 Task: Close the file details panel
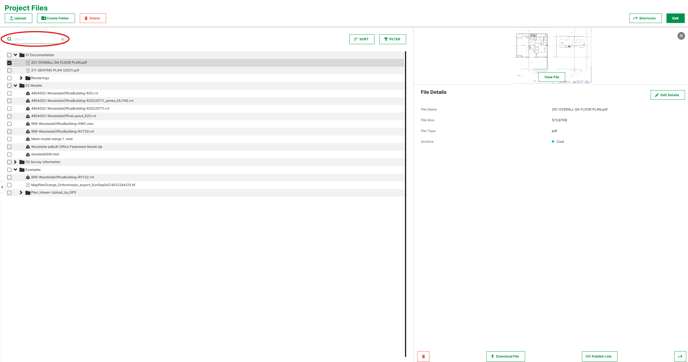(x=681, y=36)
